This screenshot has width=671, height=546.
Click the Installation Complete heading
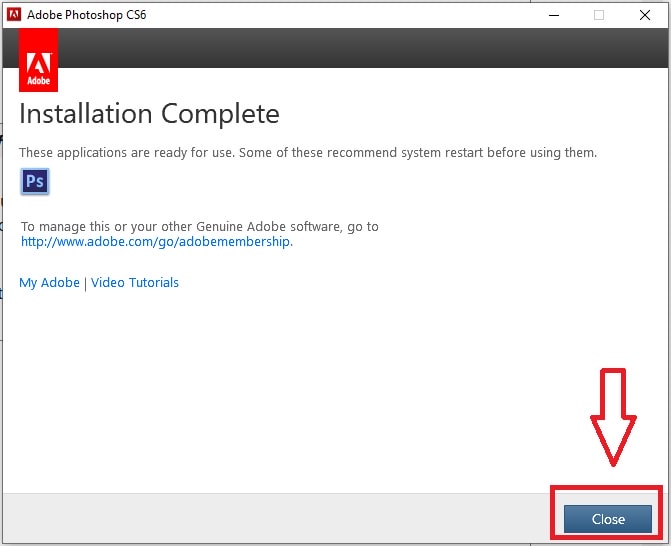[149, 114]
